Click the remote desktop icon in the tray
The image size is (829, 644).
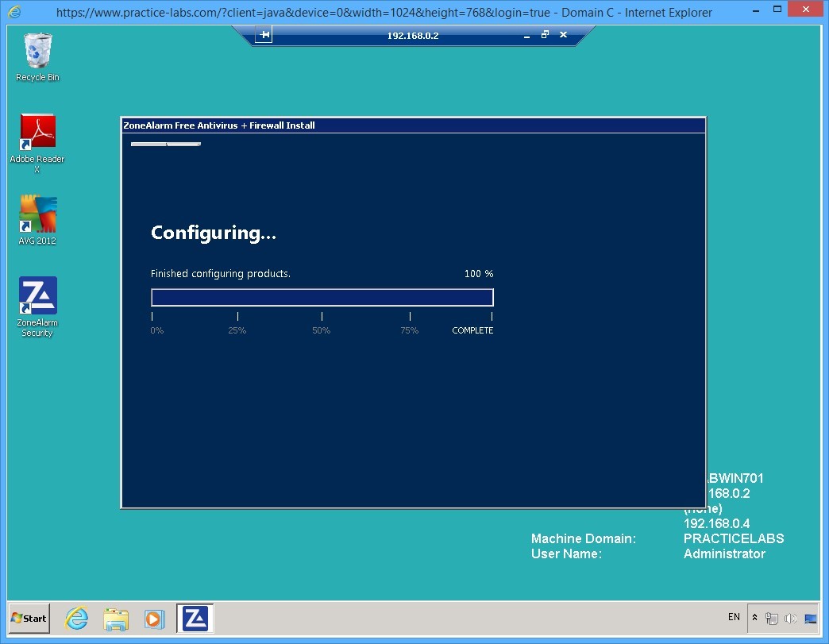point(810,618)
